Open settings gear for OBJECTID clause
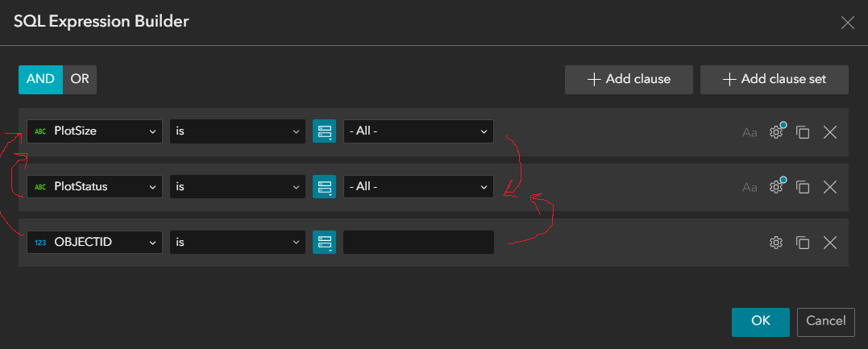 click(x=776, y=243)
